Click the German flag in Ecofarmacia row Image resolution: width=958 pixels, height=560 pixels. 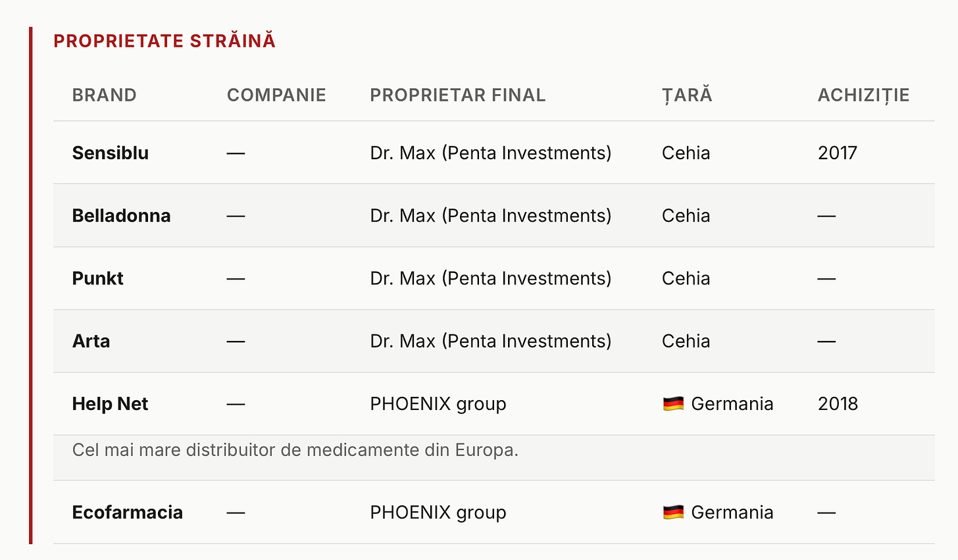673,512
